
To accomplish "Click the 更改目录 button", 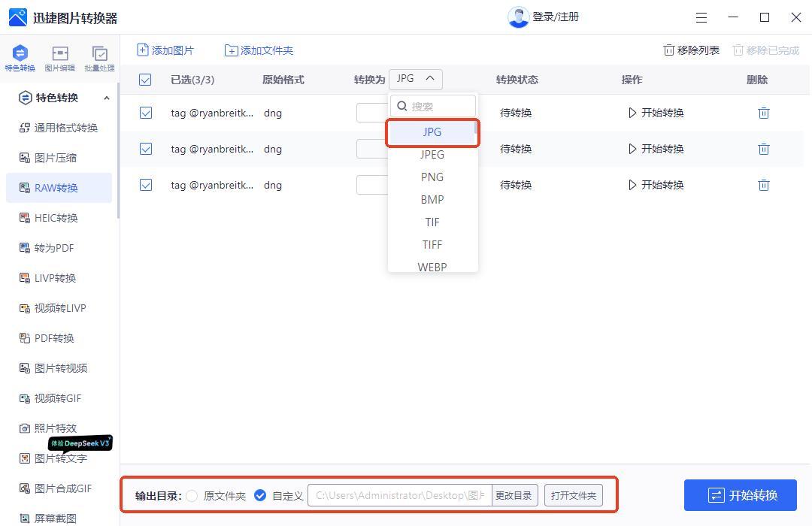I will 514,496.
